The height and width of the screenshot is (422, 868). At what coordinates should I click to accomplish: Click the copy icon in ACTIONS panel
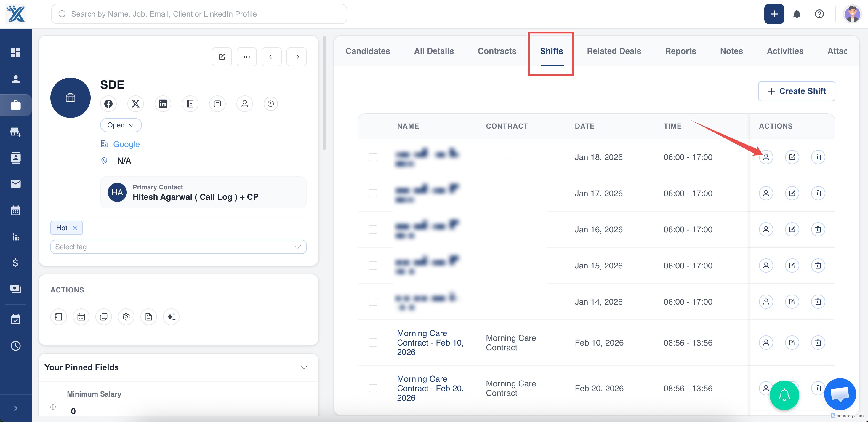103,317
